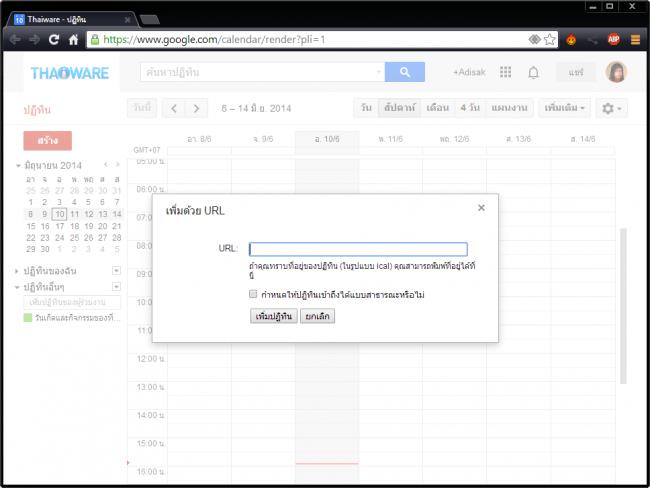This screenshot has height=488, width=650.
Task: Click the ส. 14/6 day column header
Action: (x=582, y=139)
